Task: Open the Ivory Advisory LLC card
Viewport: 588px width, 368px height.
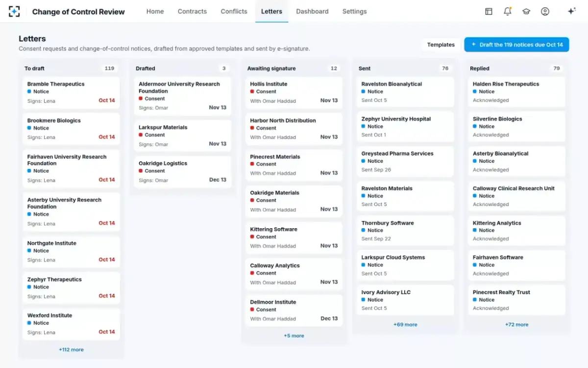Action: click(405, 300)
